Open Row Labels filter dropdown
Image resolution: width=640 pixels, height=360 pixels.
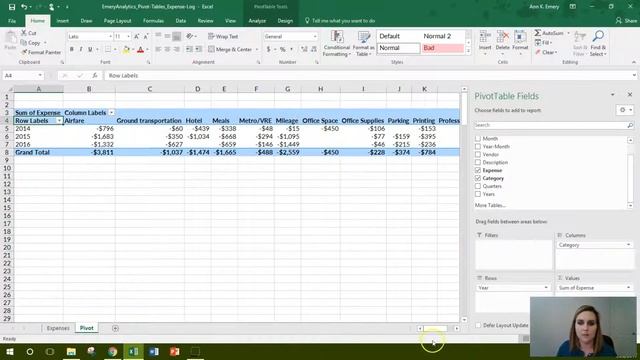click(x=59, y=121)
